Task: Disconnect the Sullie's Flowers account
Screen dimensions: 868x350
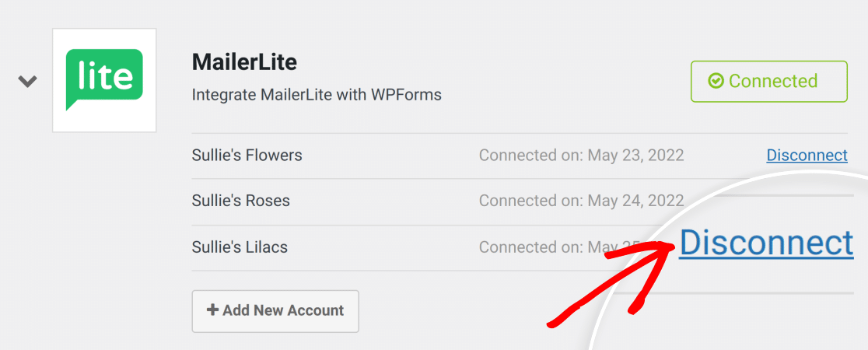Action: 807,155
